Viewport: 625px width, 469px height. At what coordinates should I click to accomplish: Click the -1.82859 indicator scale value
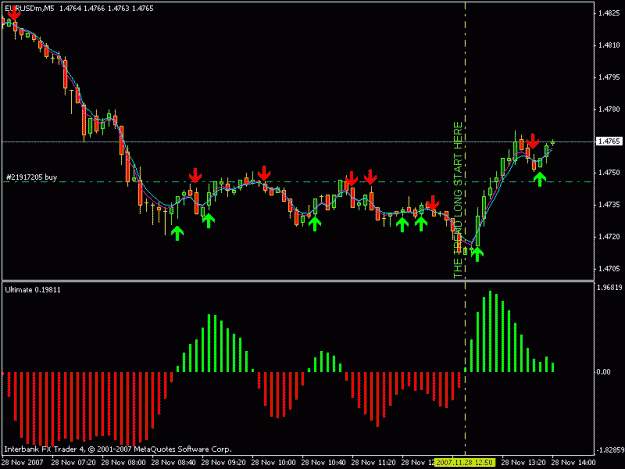click(x=609, y=449)
